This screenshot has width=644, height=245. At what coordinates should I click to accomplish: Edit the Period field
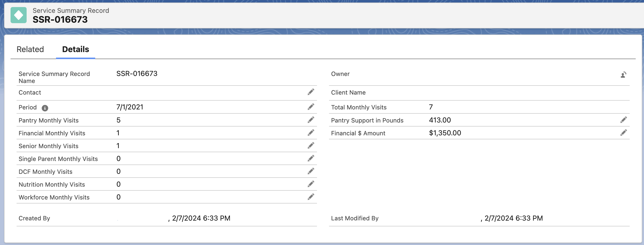311,107
